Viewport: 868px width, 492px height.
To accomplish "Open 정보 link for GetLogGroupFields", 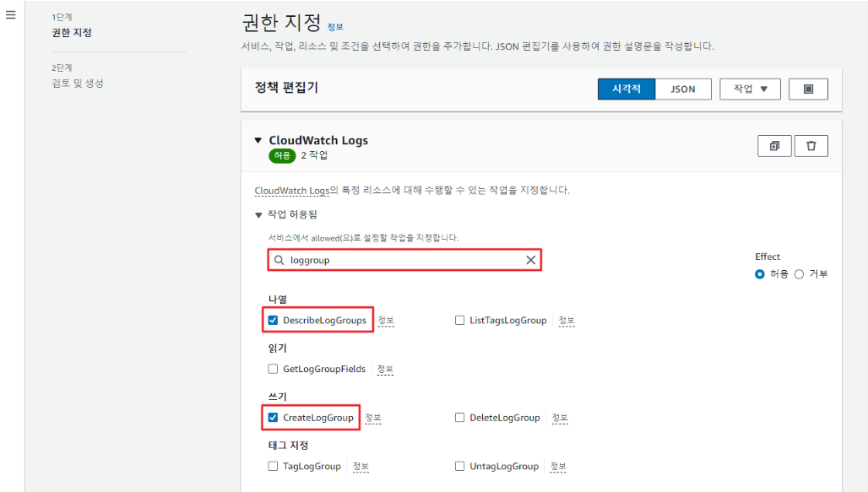I will pos(385,369).
